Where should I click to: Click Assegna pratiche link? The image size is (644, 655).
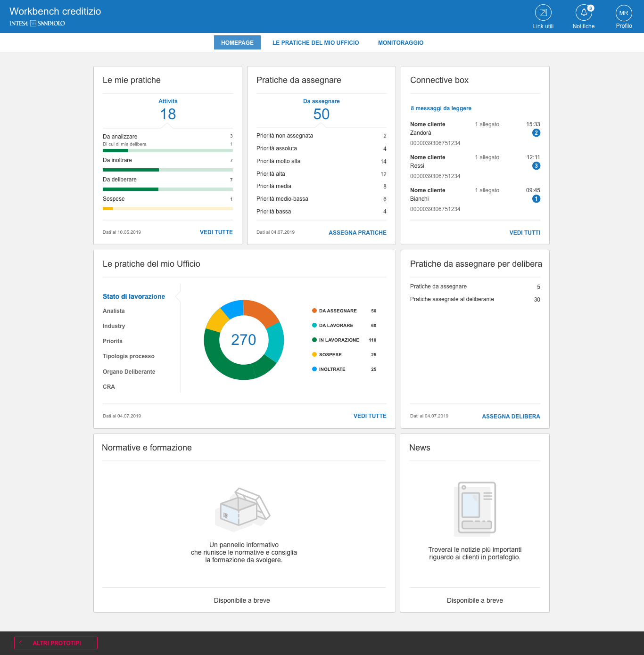tap(357, 233)
